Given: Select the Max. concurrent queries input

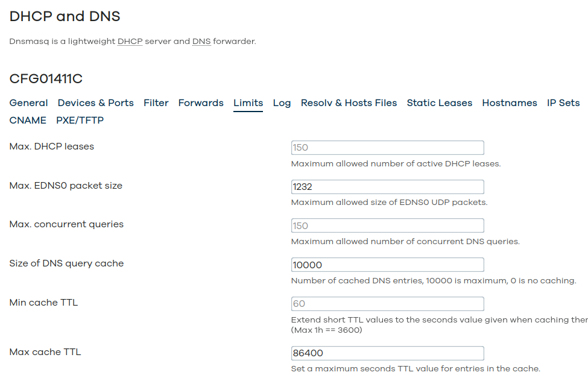Looking at the screenshot, I should pyautogui.click(x=387, y=225).
